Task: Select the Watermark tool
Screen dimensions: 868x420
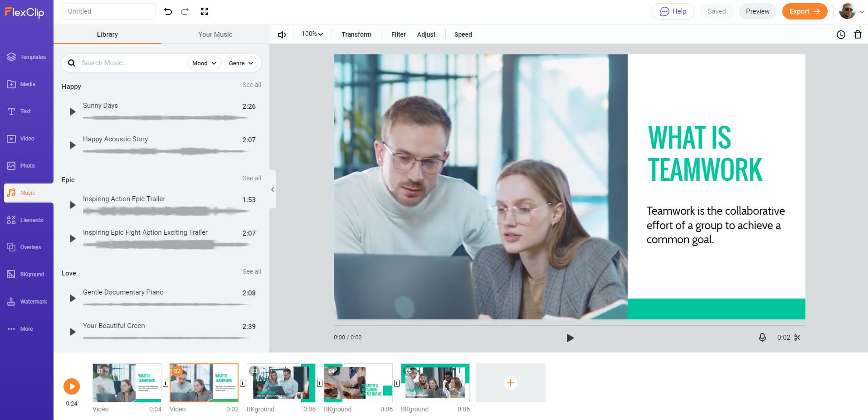Action: [x=27, y=301]
